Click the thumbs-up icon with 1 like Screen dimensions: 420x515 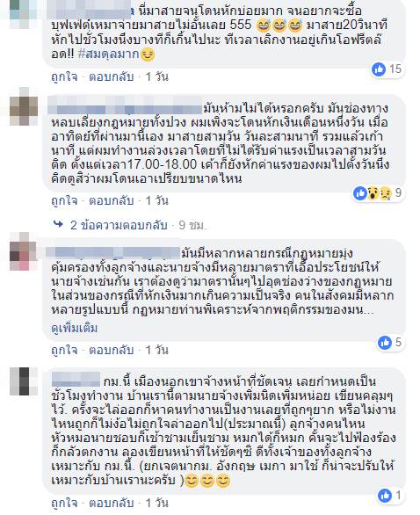(x=385, y=496)
